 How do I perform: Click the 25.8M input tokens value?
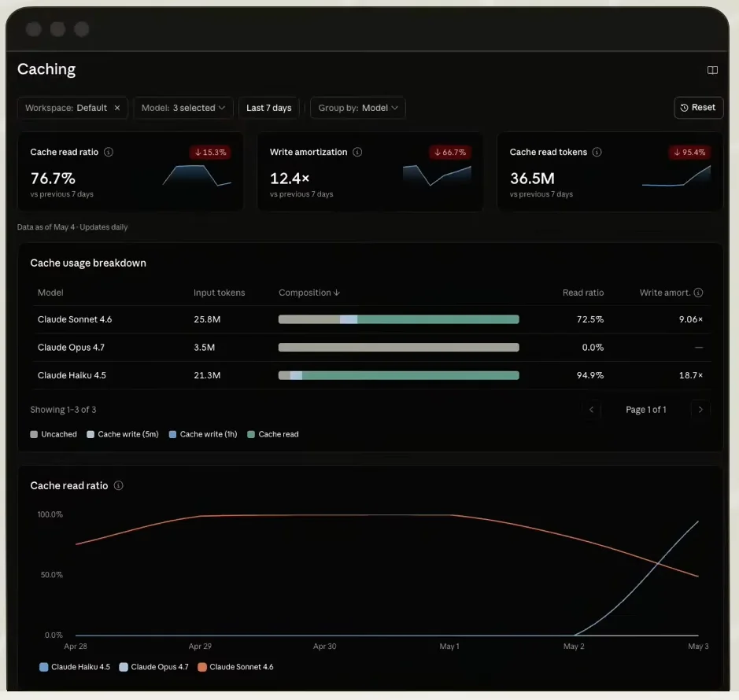207,319
